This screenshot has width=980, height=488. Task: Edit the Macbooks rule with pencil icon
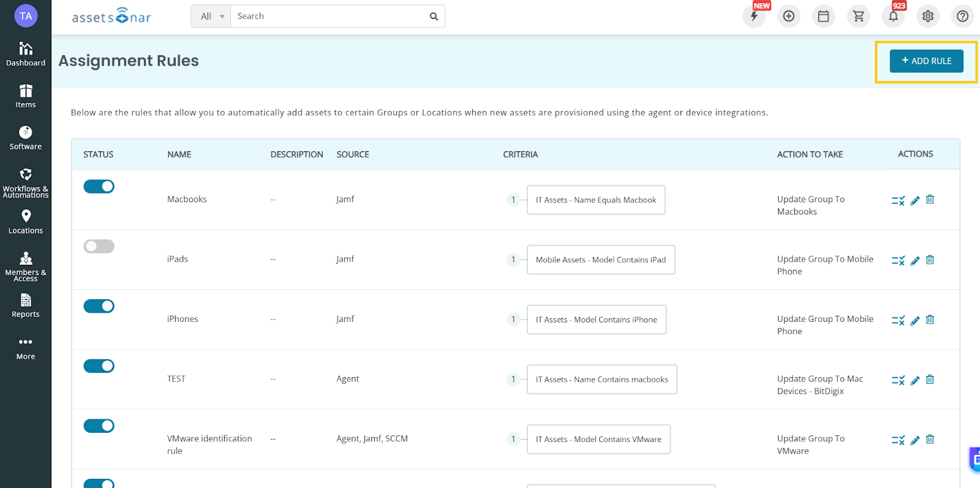915,200
